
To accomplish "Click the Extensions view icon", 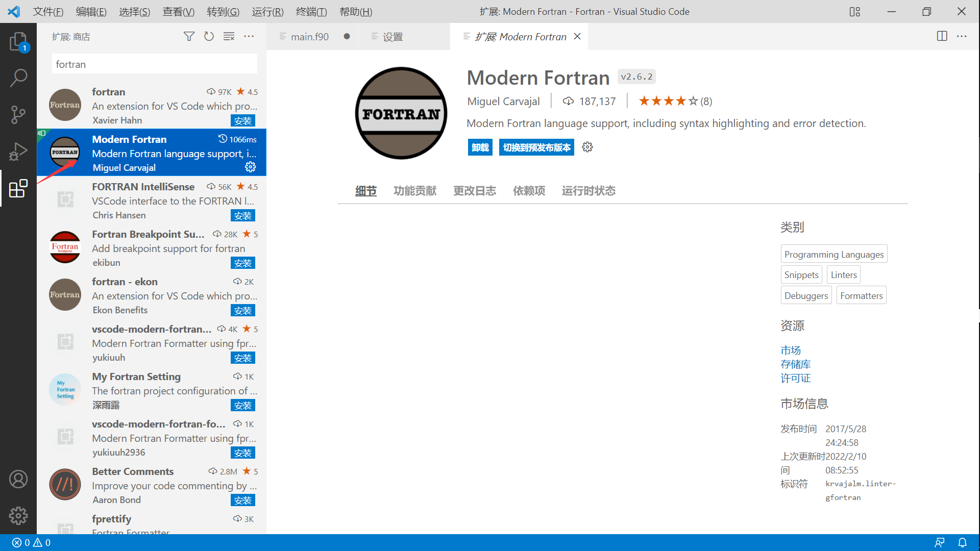I will click(x=18, y=188).
